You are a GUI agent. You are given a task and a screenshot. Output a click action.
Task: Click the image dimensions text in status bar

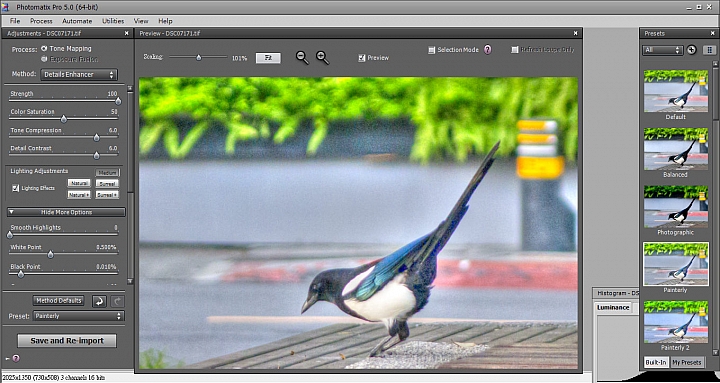[53, 377]
